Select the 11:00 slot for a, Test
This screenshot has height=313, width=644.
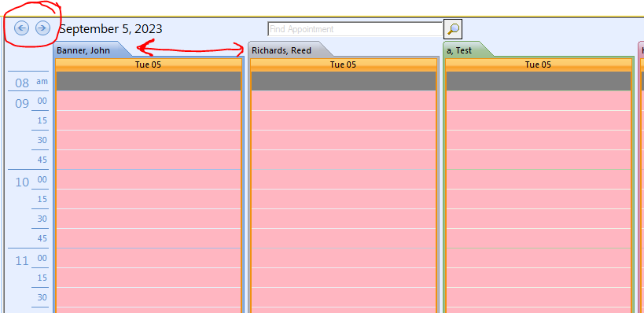coord(539,258)
